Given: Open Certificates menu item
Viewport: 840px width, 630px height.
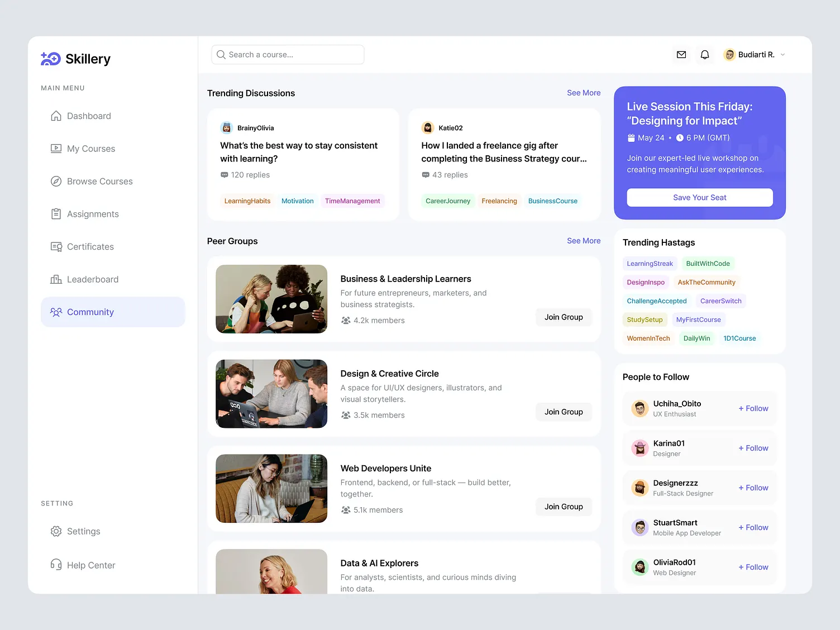Looking at the screenshot, I should pos(113,247).
